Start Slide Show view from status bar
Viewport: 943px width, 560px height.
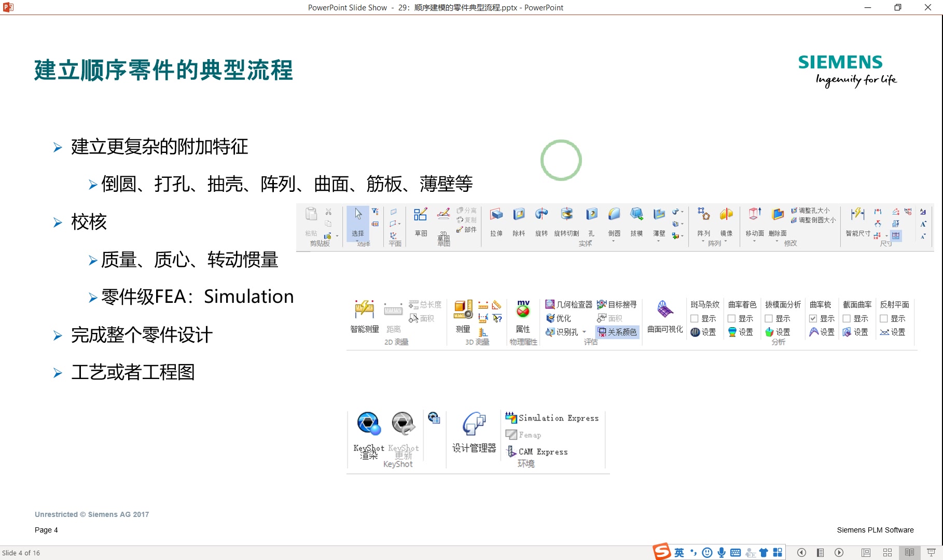point(931,553)
